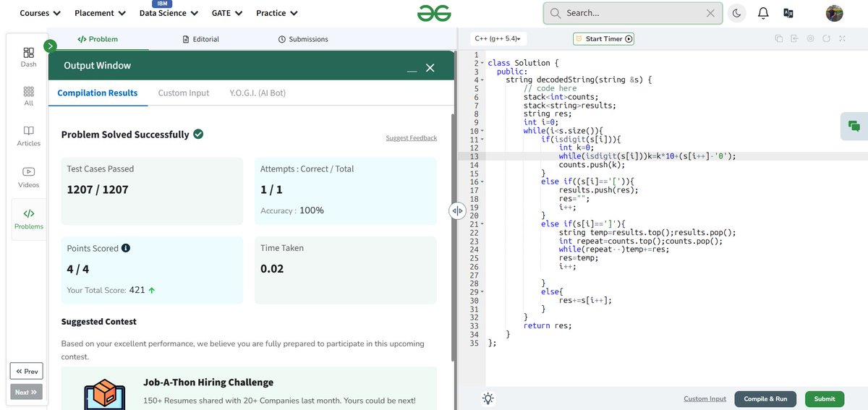Image resolution: width=868 pixels, height=410 pixels.
Task: Open the Job-A-Thon Hiring Challenge card
Action: 249,388
